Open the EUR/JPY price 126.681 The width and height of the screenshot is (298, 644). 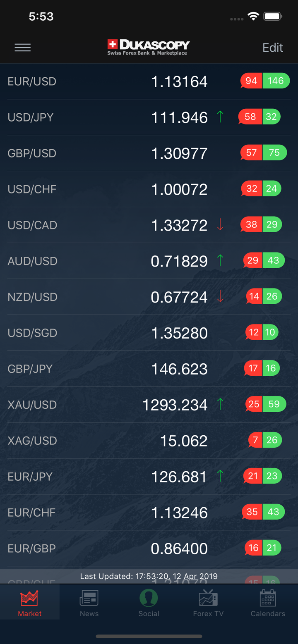[179, 477]
